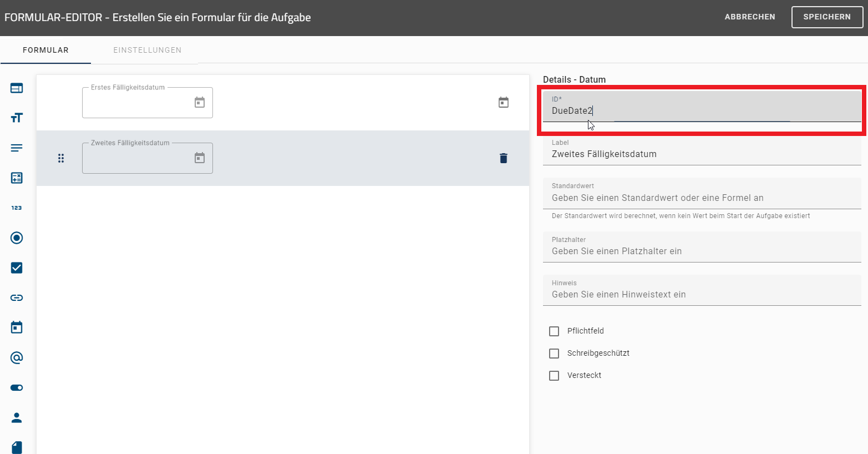868x454 pixels.
Task: Add a date field from the sidebar
Action: [x=16, y=327]
